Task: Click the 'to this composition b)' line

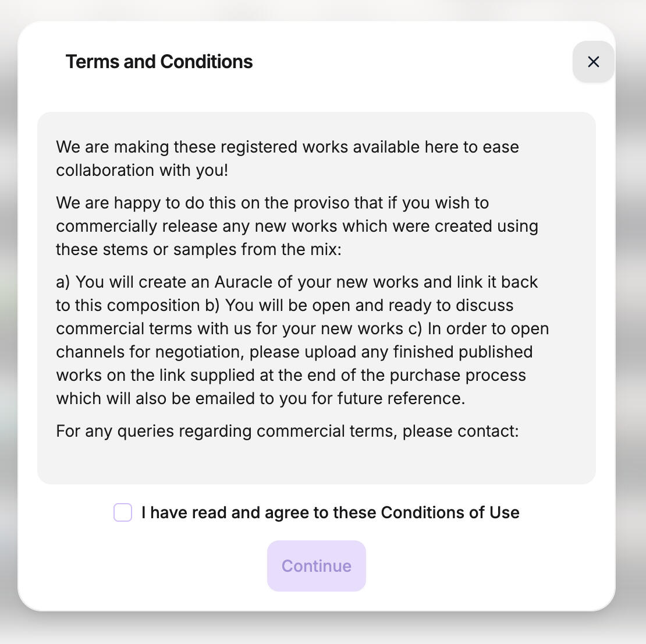Action: pyautogui.click(x=285, y=306)
